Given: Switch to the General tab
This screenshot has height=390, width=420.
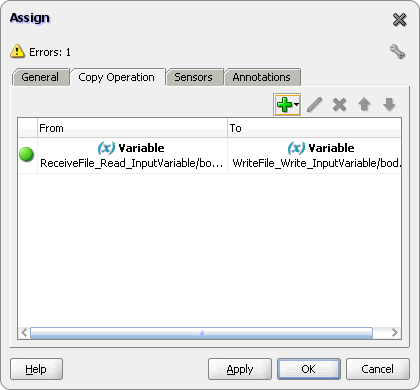Looking at the screenshot, I should [x=40, y=77].
